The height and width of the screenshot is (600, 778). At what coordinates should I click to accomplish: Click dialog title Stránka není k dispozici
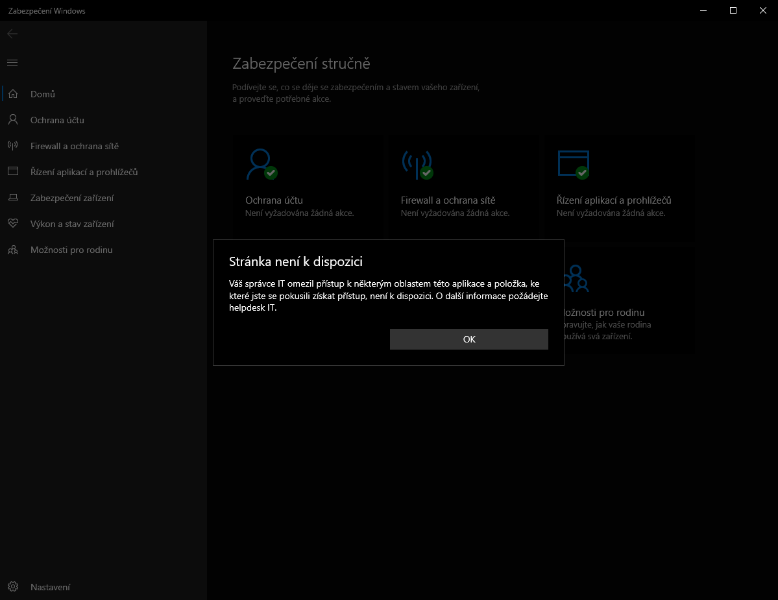296,262
